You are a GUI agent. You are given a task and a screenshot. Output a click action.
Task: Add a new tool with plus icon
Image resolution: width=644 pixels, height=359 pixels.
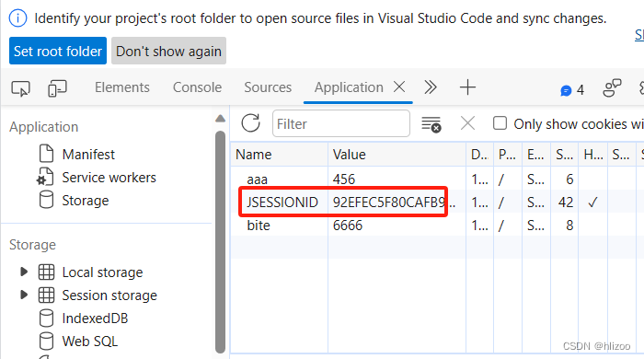[467, 87]
